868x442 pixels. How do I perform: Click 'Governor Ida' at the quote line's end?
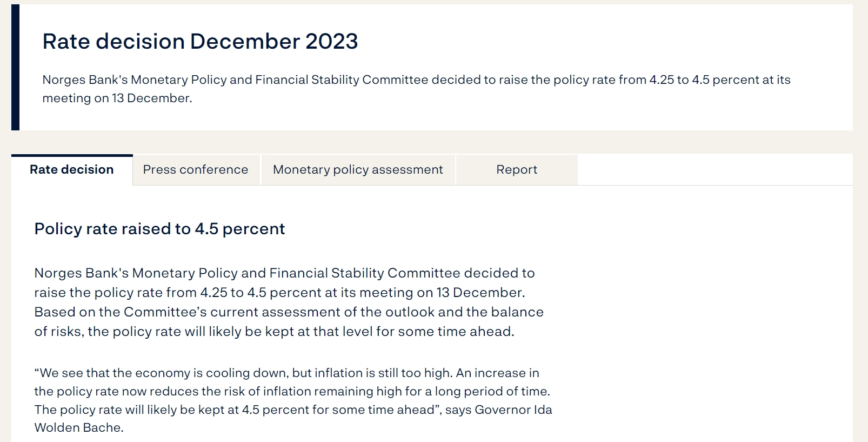click(513, 410)
